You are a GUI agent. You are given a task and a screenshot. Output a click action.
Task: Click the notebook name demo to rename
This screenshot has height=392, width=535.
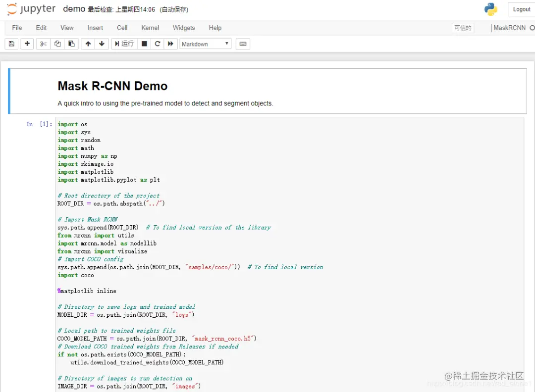pos(74,9)
